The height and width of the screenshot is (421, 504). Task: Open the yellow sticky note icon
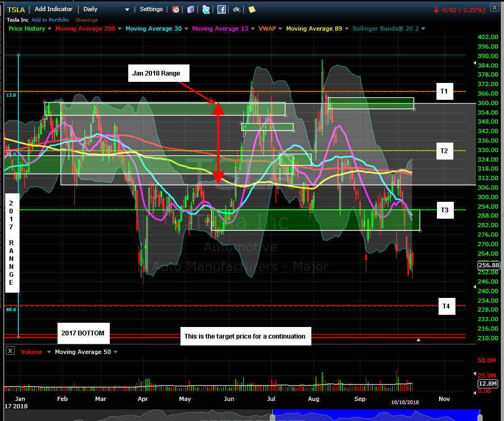[x=252, y=10]
